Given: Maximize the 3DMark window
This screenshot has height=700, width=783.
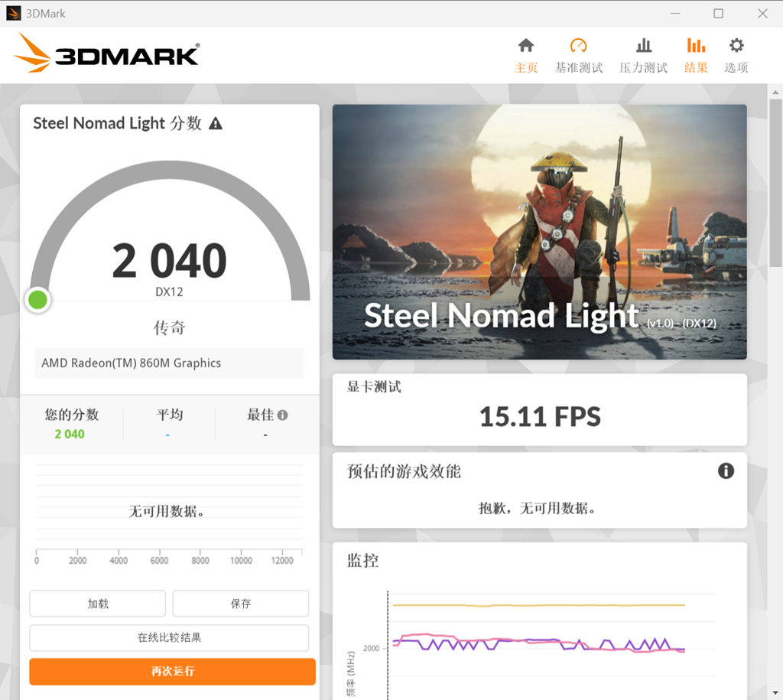Looking at the screenshot, I should pos(718,14).
